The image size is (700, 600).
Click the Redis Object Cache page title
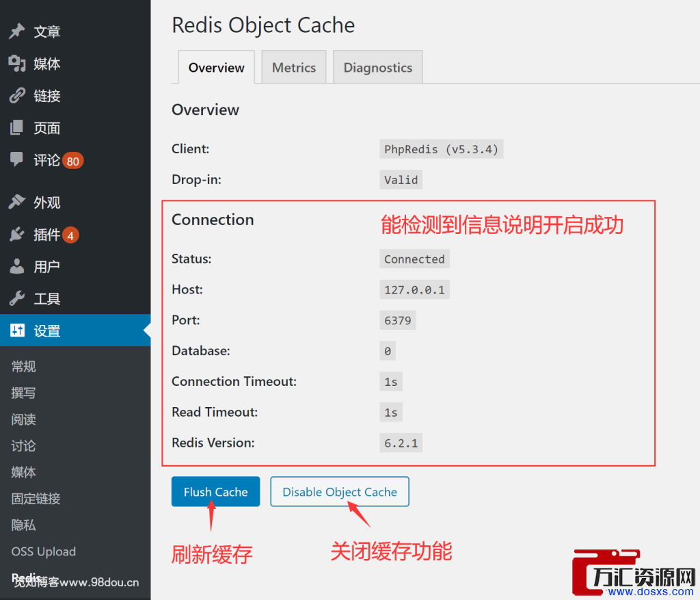click(x=263, y=25)
